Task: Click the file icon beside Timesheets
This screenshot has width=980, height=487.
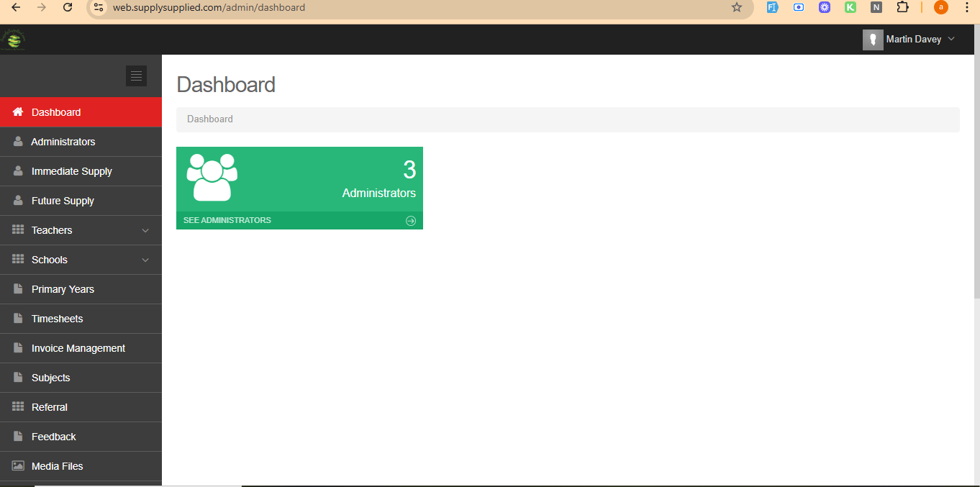Action: coord(18,319)
